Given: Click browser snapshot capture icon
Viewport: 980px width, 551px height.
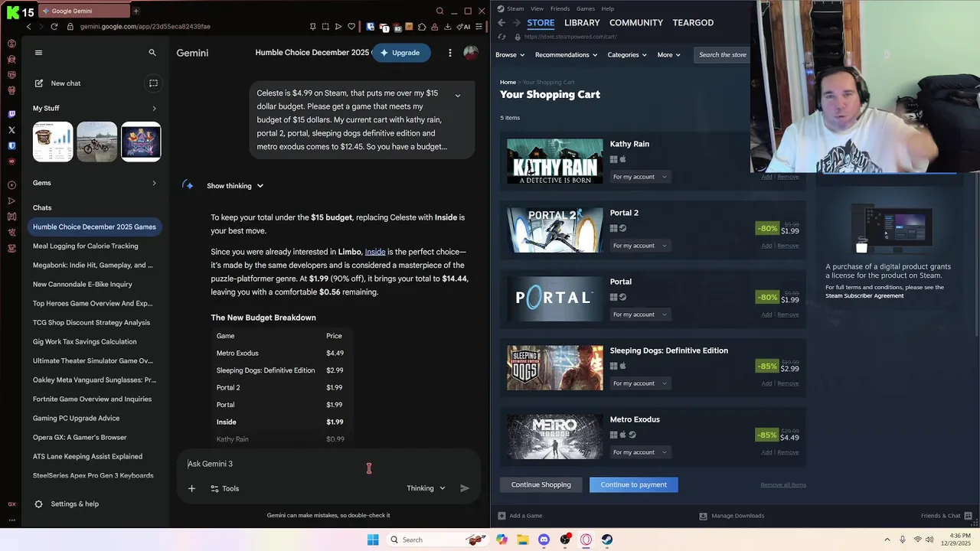Looking at the screenshot, I should (x=325, y=27).
